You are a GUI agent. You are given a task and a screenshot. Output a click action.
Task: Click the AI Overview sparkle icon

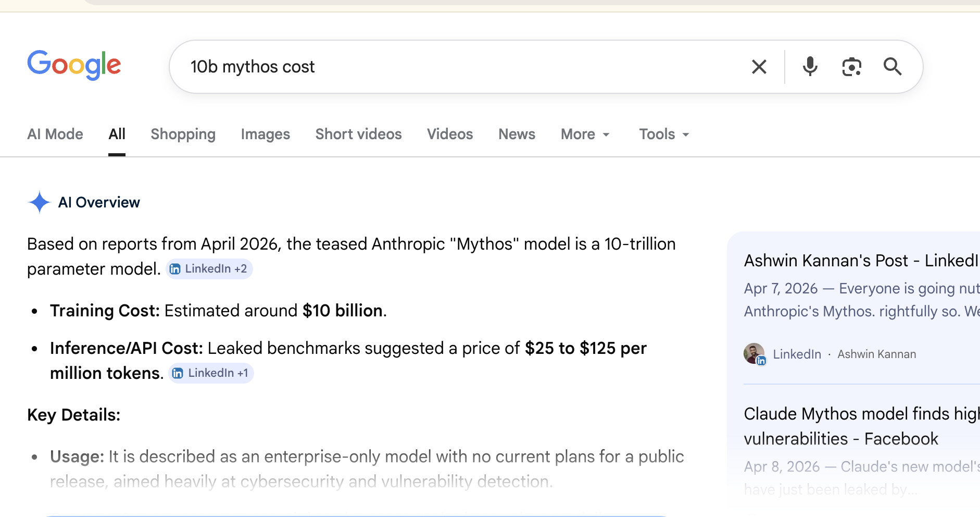[39, 202]
